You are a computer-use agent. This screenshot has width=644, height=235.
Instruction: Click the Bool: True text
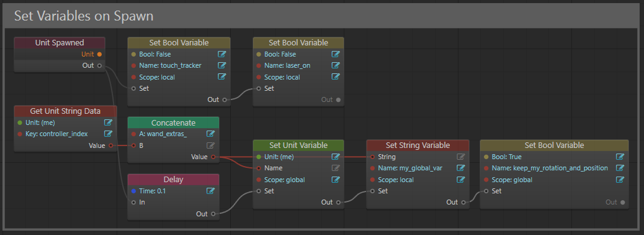click(x=506, y=157)
